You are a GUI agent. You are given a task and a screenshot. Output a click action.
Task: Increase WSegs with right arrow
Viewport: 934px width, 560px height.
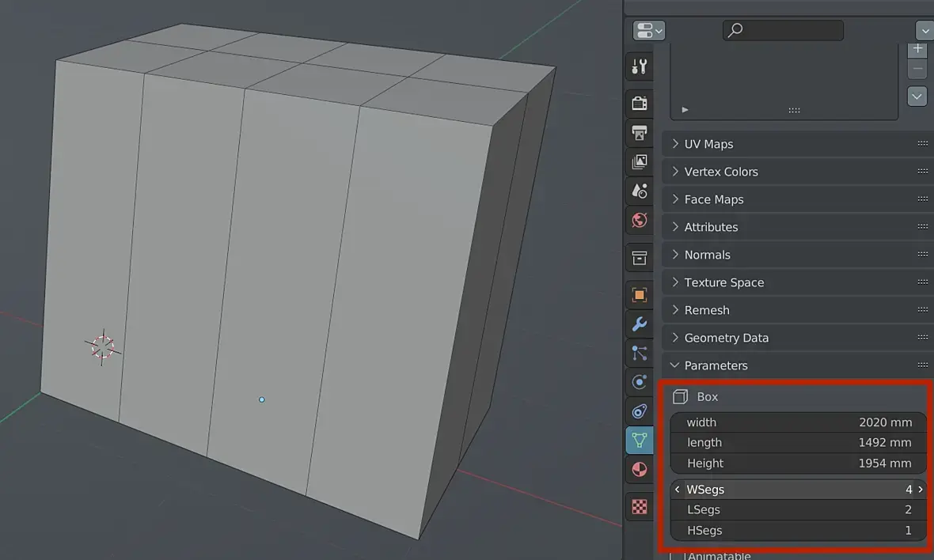point(921,489)
